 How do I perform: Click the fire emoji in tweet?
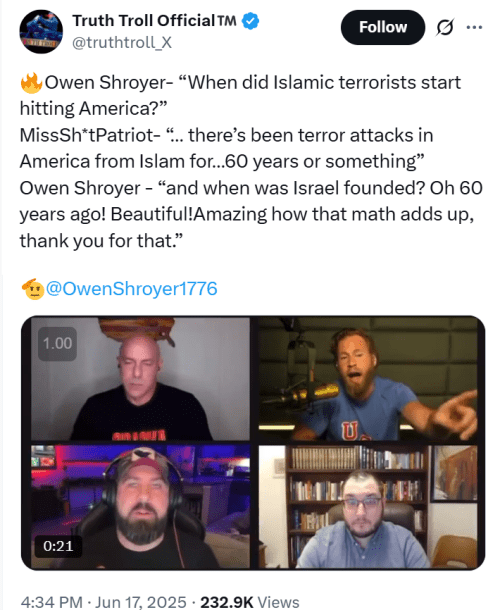pyautogui.click(x=31, y=82)
